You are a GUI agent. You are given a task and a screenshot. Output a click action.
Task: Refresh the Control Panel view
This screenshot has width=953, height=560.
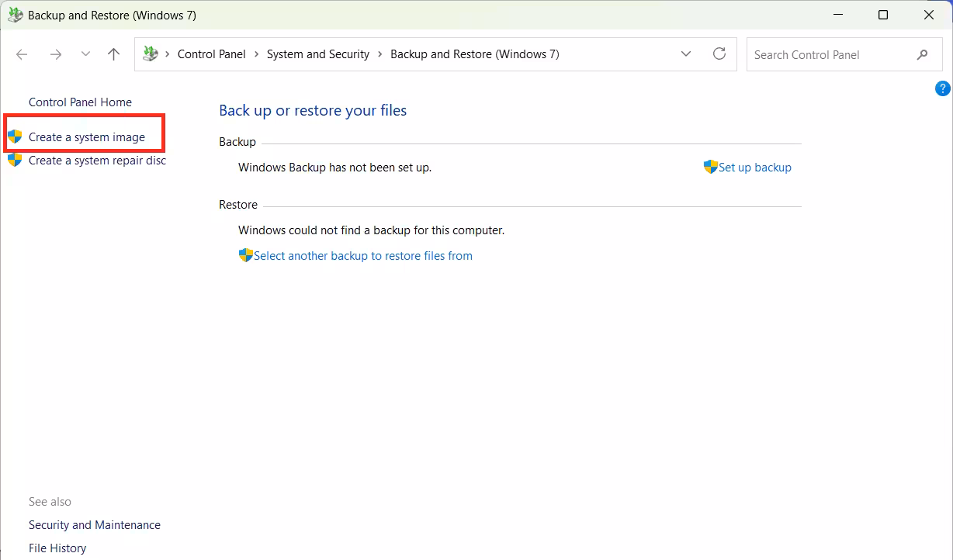tap(719, 54)
